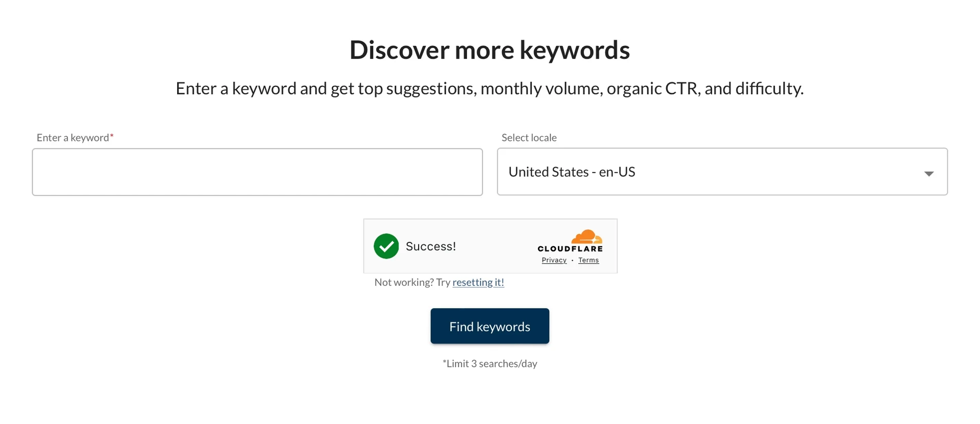The height and width of the screenshot is (424, 980).
Task: Click the orange Cloudflare cloud logo
Action: (x=587, y=237)
